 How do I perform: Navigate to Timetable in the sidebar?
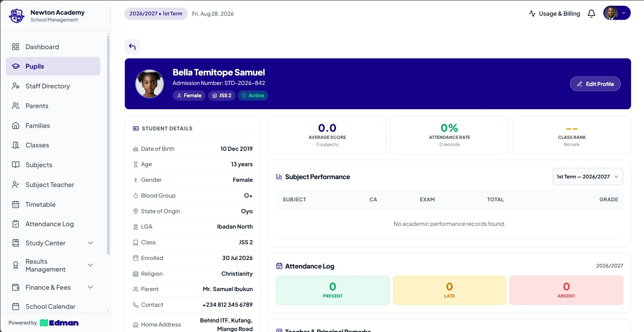click(53, 204)
